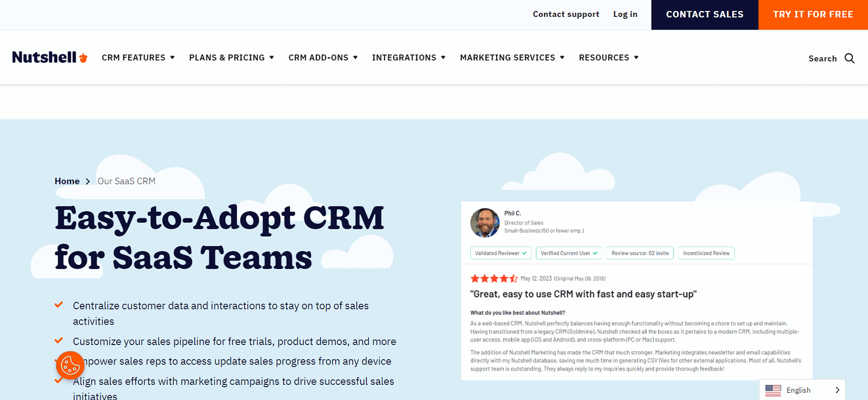Open search using the magnifying glass icon

point(850,58)
